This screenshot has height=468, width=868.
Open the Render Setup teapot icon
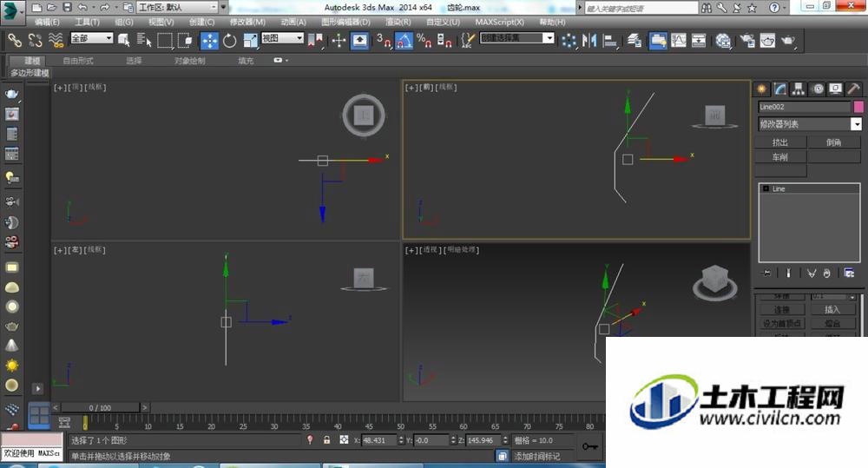tap(747, 41)
